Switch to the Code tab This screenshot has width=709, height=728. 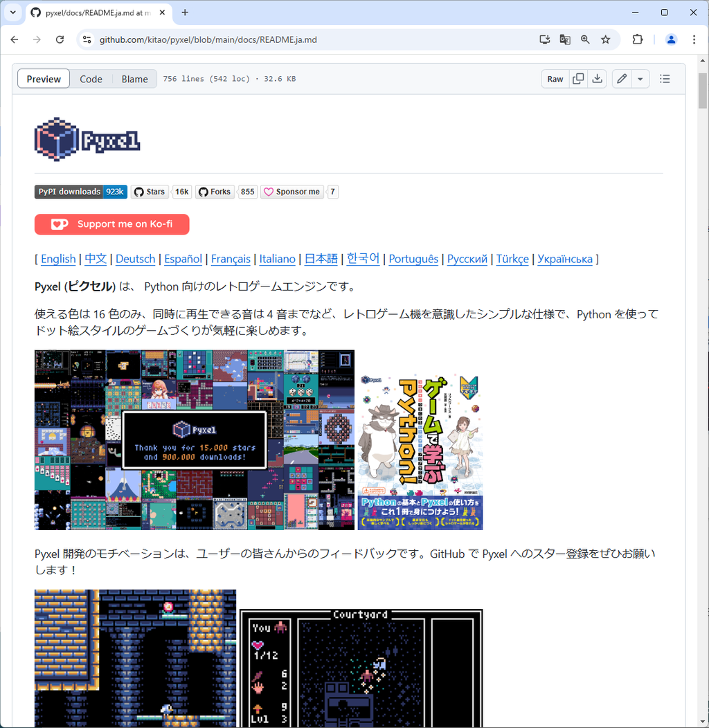91,79
